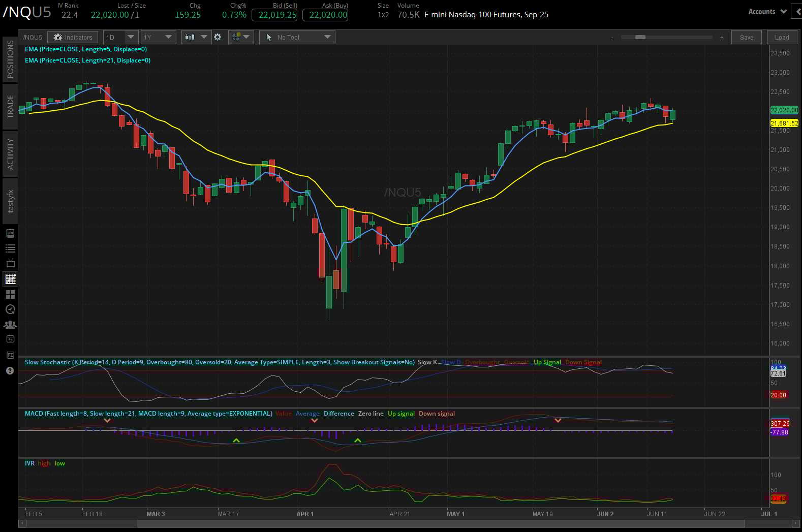
Task: Open the help question mark icon
Action: click(10, 371)
